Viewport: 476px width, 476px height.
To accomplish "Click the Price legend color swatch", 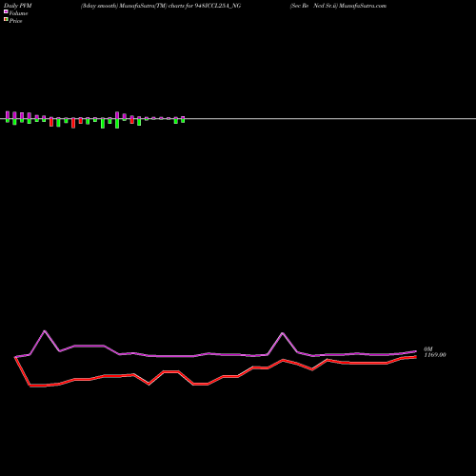I will 6,20.
